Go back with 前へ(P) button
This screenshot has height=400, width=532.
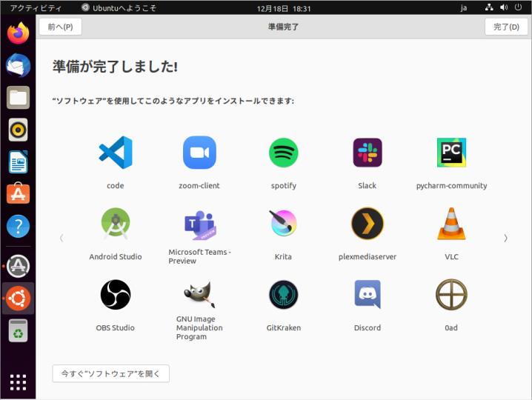coord(61,27)
